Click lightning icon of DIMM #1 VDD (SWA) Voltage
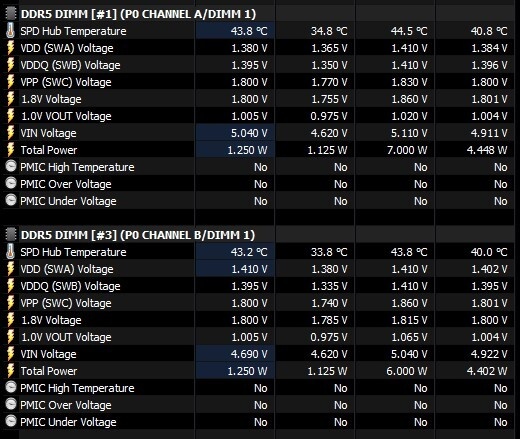520x439 pixels. [11, 48]
